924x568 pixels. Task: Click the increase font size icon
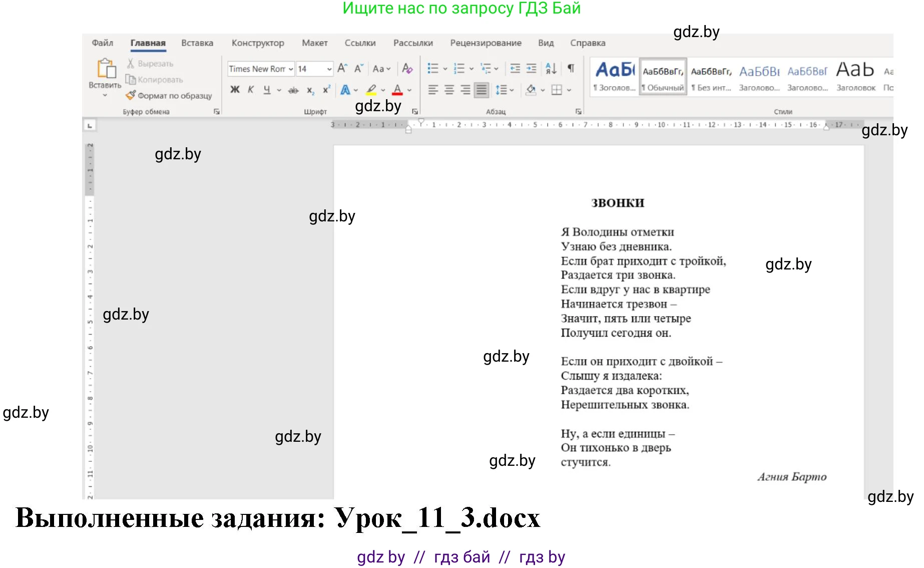pos(342,69)
